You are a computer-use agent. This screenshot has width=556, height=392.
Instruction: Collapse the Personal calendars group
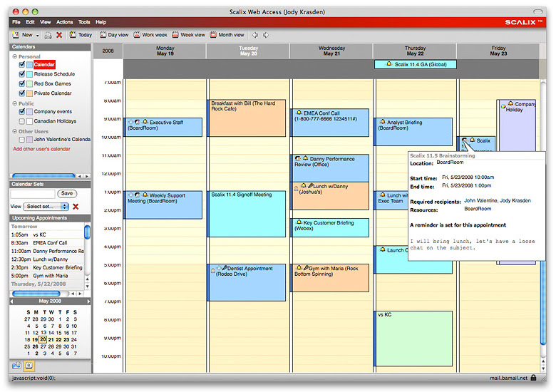point(15,56)
